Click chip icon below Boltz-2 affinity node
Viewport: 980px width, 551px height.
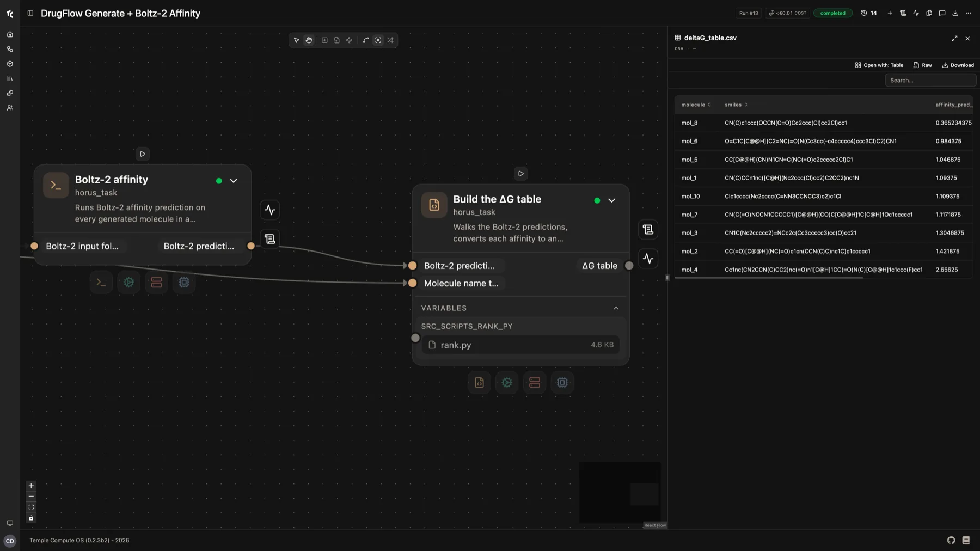coord(184,283)
